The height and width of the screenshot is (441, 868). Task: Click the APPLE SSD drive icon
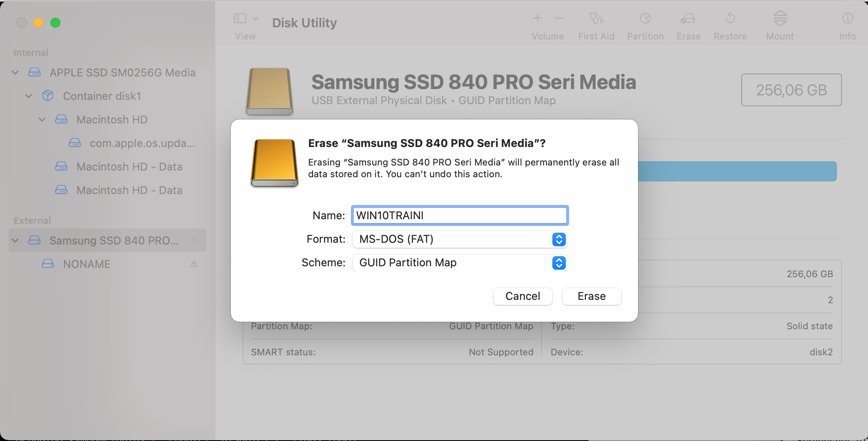click(34, 72)
